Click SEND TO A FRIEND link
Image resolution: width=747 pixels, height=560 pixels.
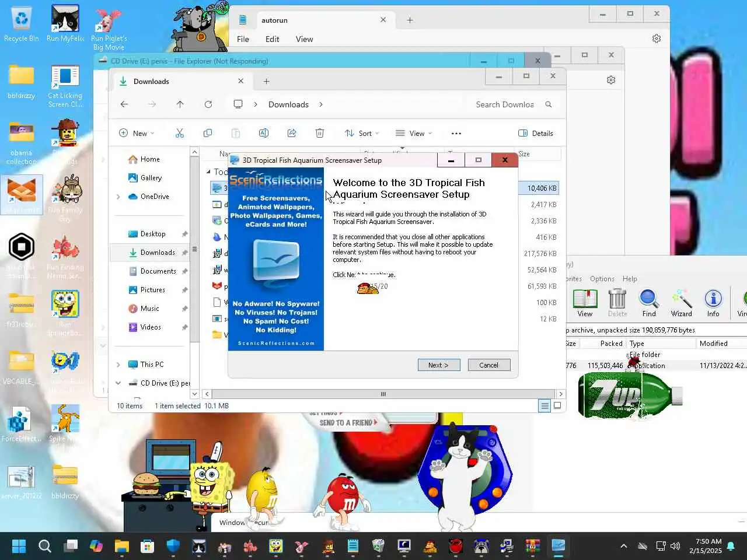(x=348, y=422)
